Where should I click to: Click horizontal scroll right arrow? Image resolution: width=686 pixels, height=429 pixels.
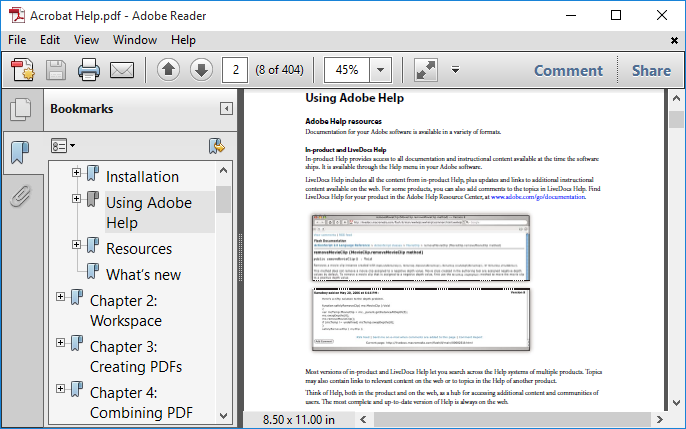tap(660, 420)
